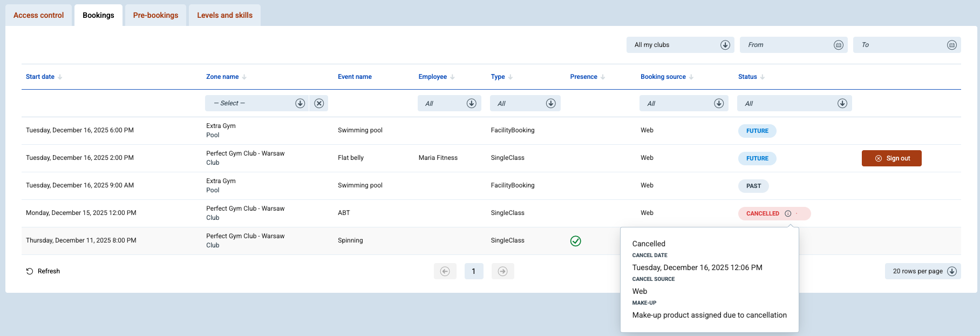Go to the next page arrow
The width and height of the screenshot is (980, 336).
502,271
